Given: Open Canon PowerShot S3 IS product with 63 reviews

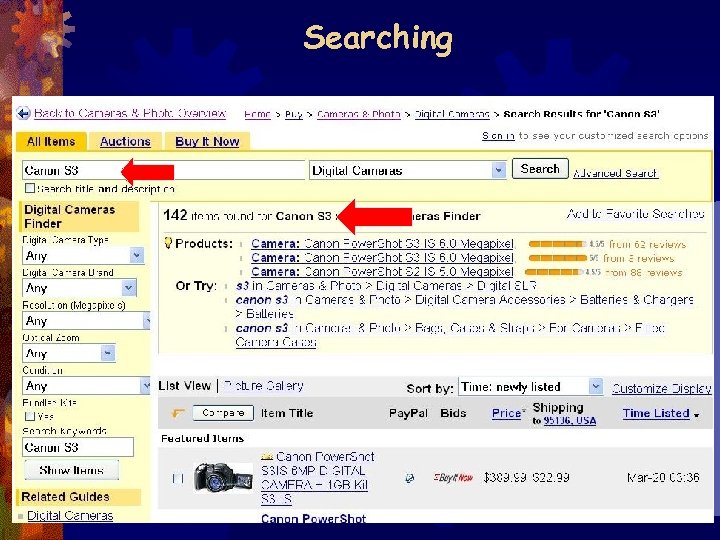Looking at the screenshot, I should tap(382, 243).
